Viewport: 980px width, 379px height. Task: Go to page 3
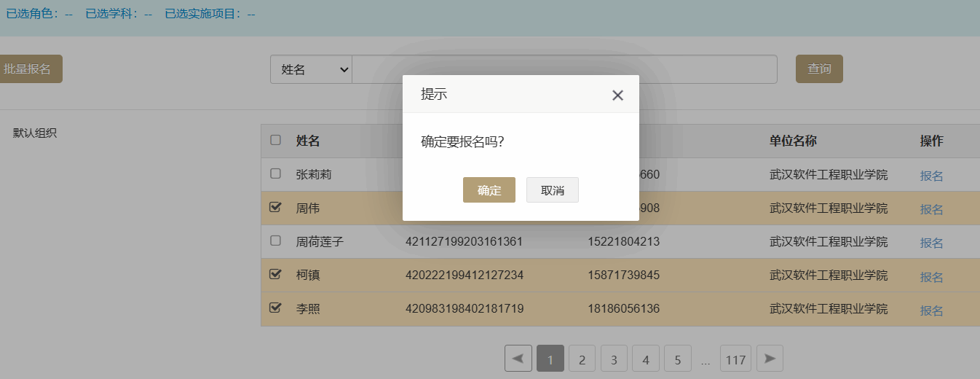coord(614,359)
